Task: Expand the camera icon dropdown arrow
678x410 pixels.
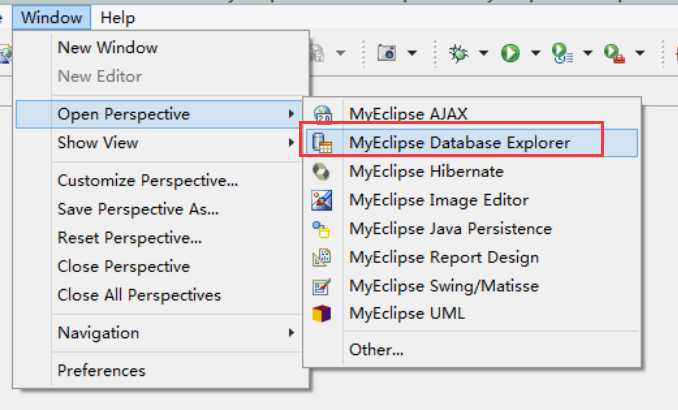Action: (412, 53)
